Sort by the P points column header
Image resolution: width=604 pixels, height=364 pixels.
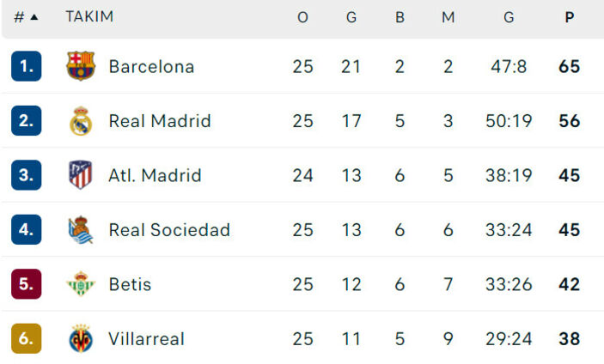pyautogui.click(x=569, y=17)
